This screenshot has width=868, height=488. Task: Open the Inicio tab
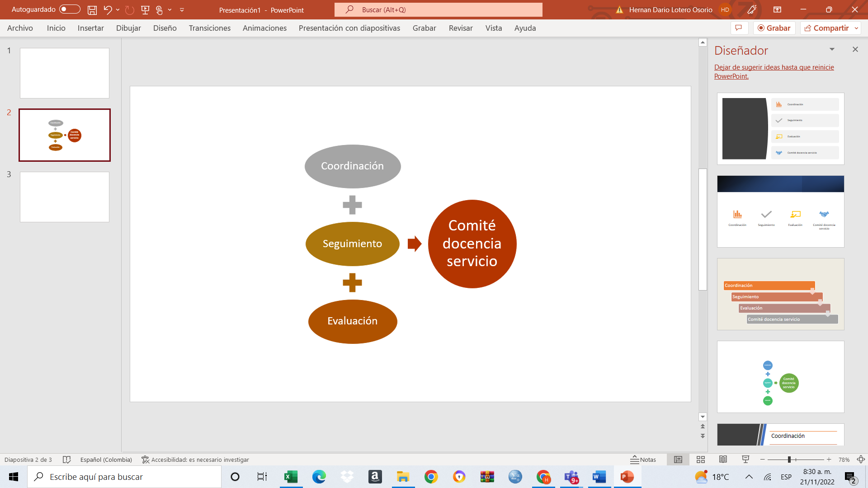(56, 28)
